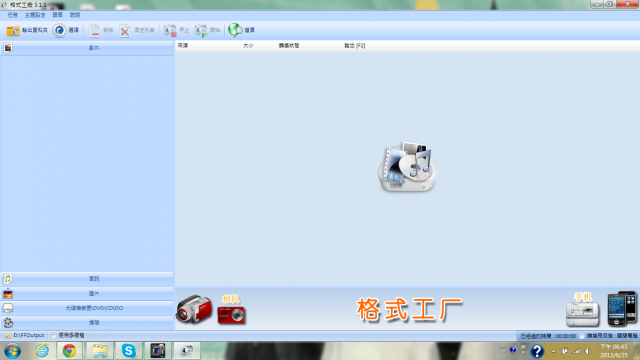Click the taskbar clock showing 06:43
Screen dimensions: 640x360
pyautogui.click(x=613, y=351)
